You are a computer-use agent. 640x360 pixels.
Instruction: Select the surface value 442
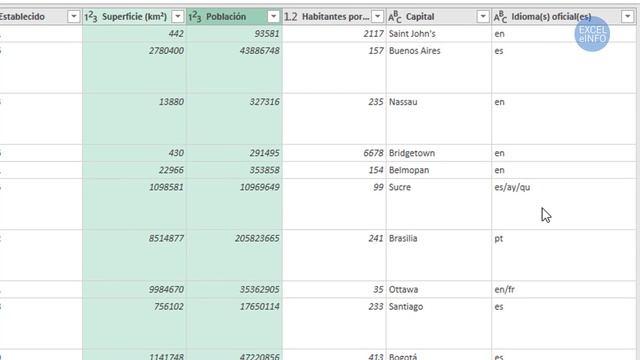click(x=134, y=34)
